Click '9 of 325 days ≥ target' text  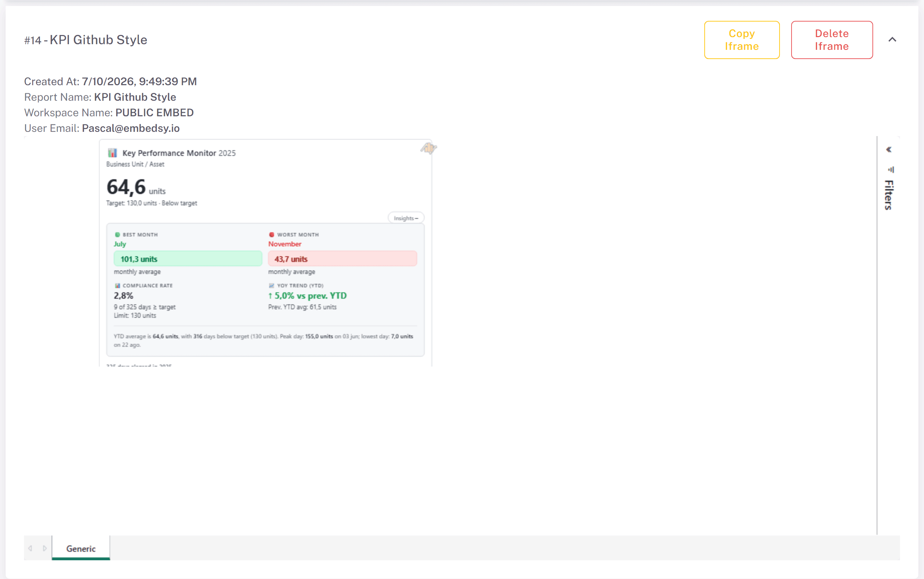tap(144, 307)
